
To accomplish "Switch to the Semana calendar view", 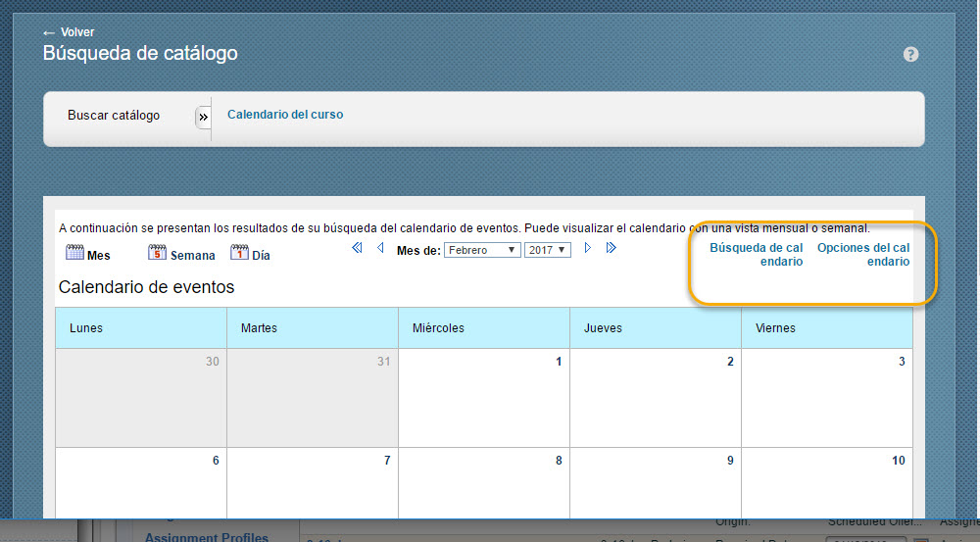I will tap(181, 253).
